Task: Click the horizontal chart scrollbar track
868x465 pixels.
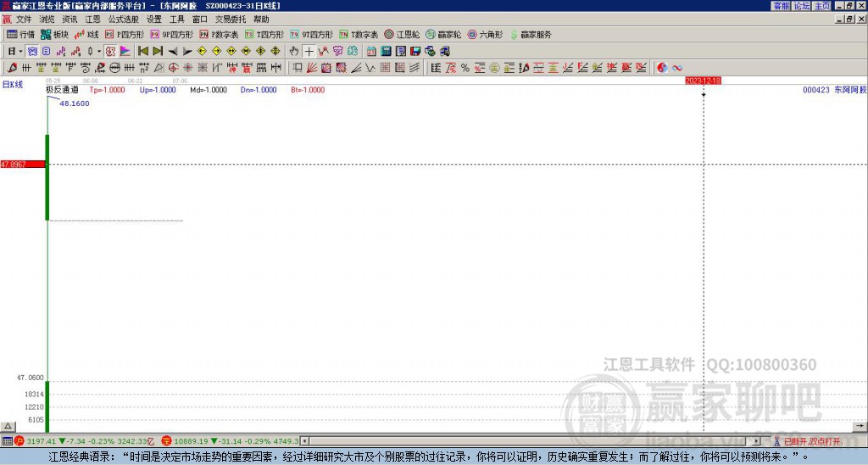Action: [x=531, y=442]
